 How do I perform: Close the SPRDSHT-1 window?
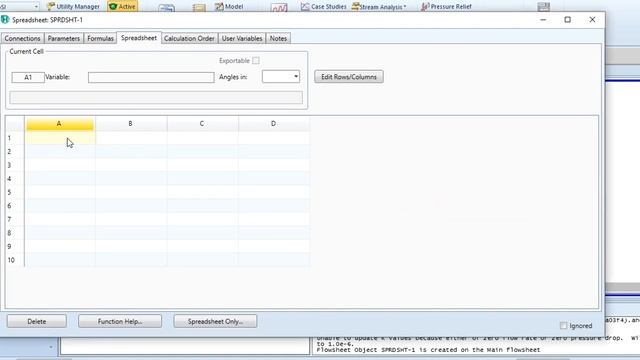click(x=592, y=20)
